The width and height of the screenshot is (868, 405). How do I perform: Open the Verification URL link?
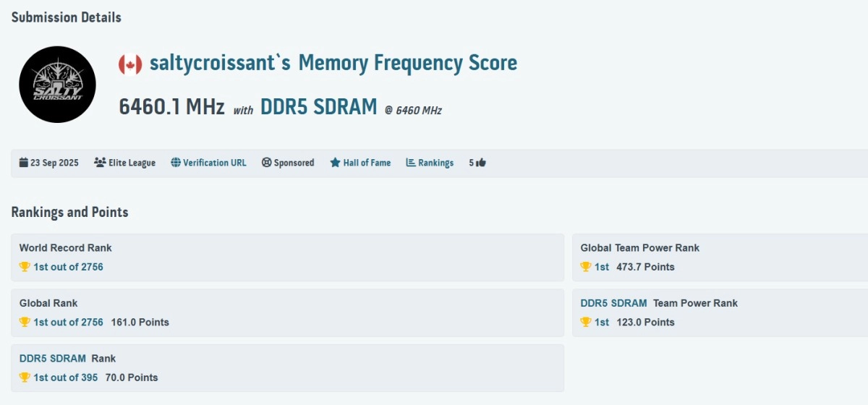click(215, 163)
